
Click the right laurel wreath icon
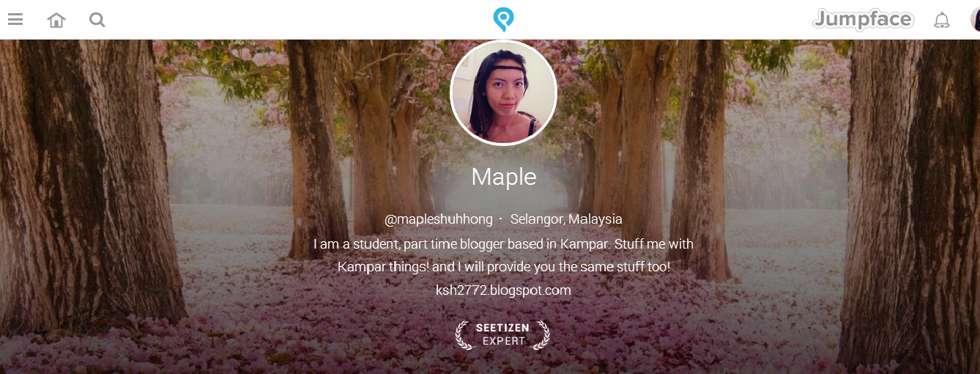(x=541, y=335)
